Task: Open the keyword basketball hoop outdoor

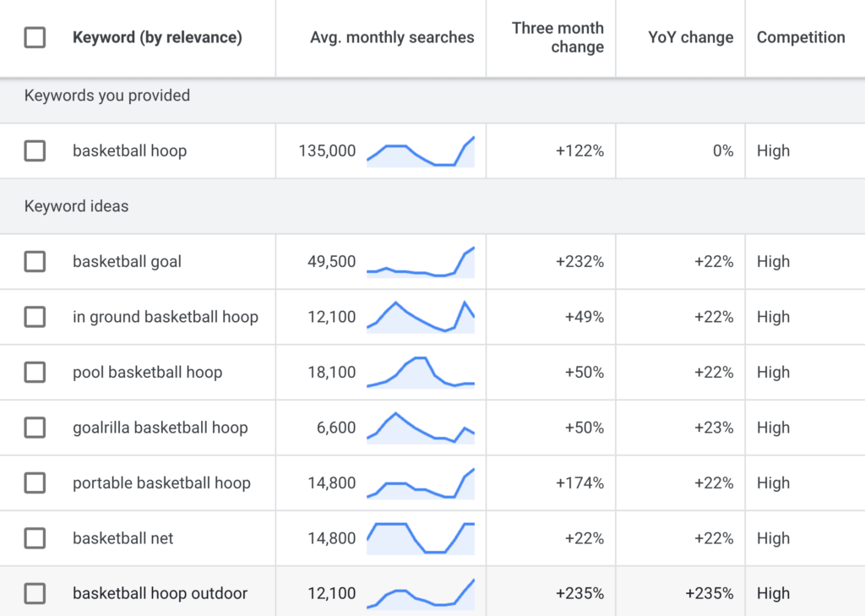Action: (161, 593)
